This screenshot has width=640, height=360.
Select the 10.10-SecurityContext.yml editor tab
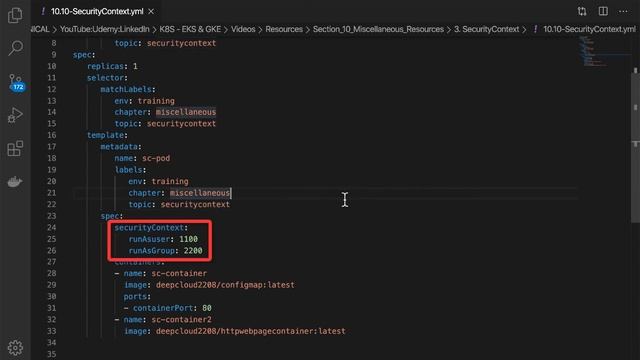point(97,12)
